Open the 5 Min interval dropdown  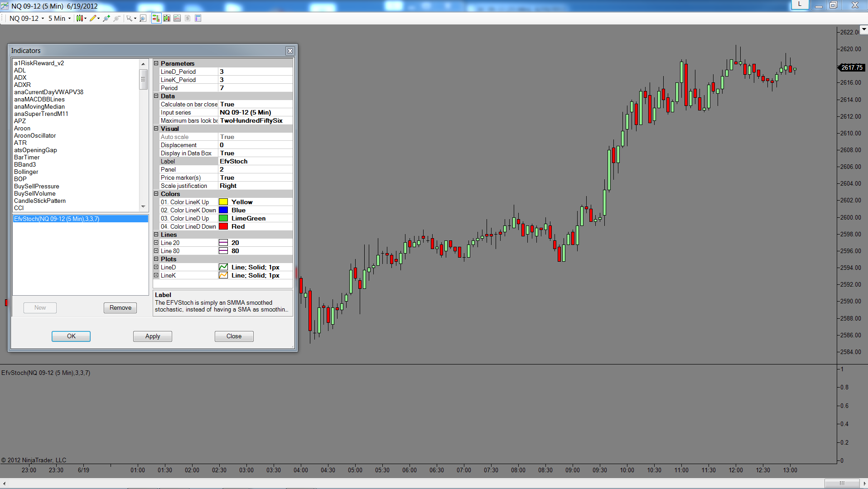pyautogui.click(x=60, y=18)
